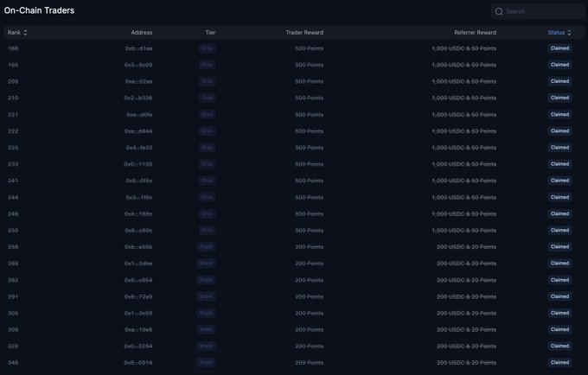Image resolution: width=588 pixels, height=375 pixels.
Task: Click the Claimed badge for rank 166
Action: pyautogui.click(x=559, y=48)
